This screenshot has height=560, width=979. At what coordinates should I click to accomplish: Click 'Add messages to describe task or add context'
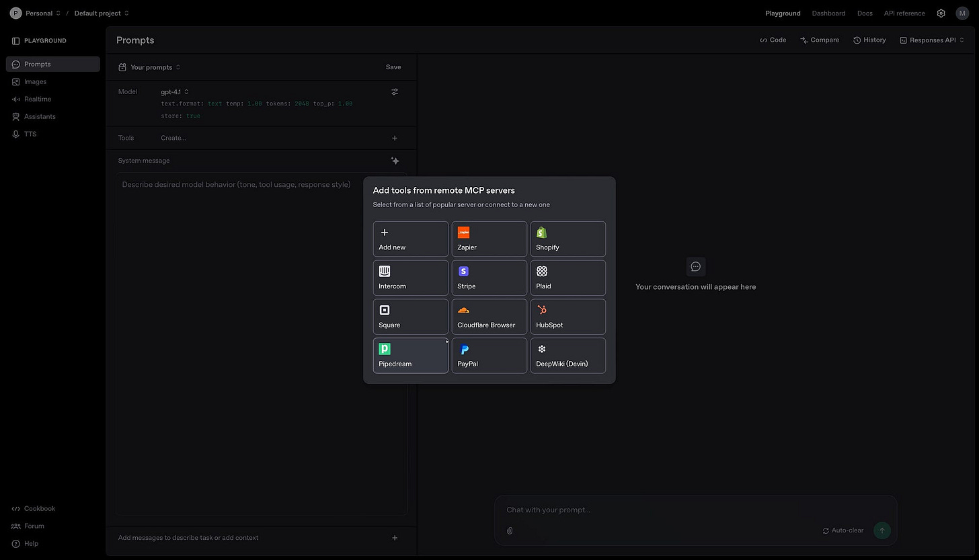(188, 538)
